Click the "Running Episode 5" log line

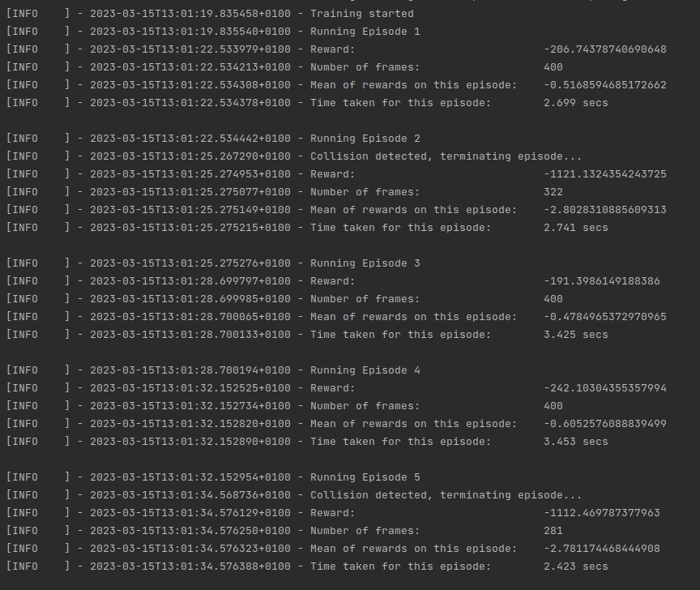365,477
